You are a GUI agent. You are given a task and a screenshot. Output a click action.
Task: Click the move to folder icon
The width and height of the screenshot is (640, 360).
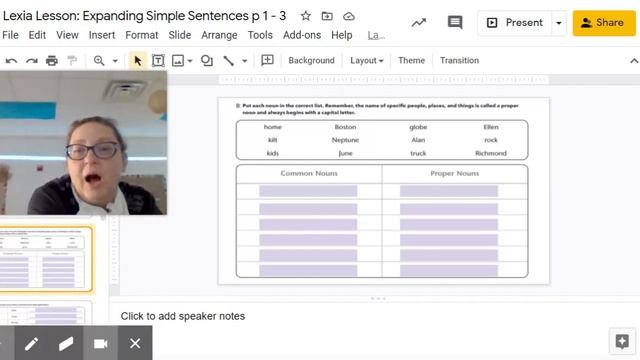coord(327,16)
